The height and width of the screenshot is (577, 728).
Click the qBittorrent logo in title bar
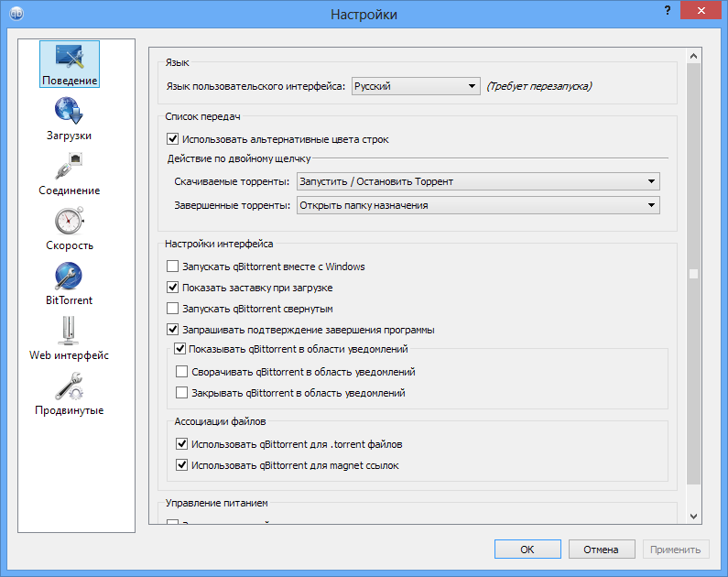pos(16,14)
